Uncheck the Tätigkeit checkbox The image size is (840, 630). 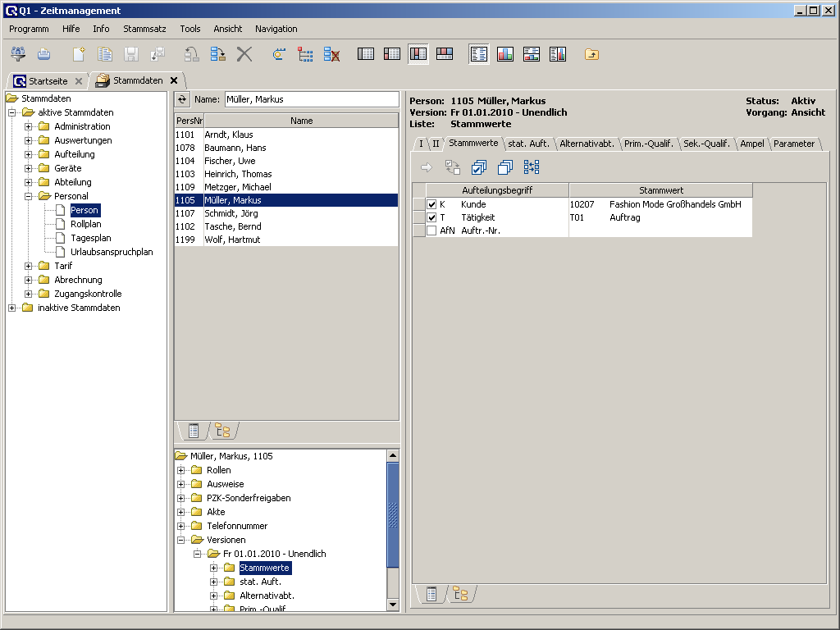[x=431, y=217]
